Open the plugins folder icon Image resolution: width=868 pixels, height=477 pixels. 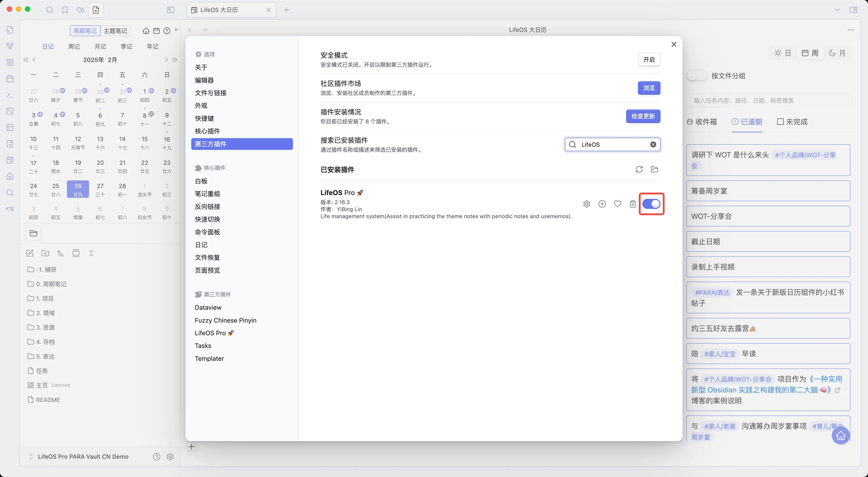tap(654, 169)
